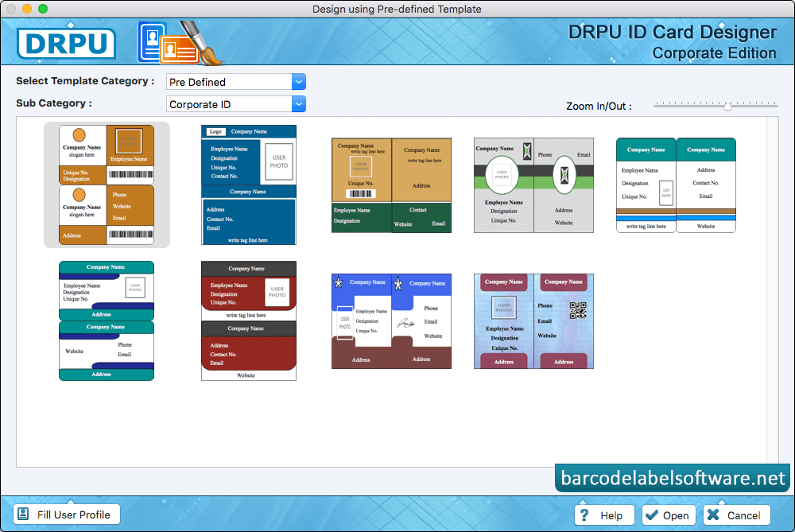Open the Select Template Category dropdown arrow
The height and width of the screenshot is (532, 795).
pos(299,82)
